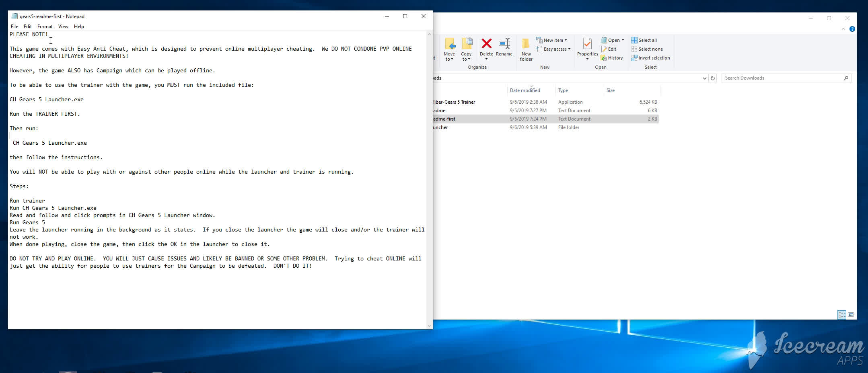868x373 pixels.
Task: Switch Explorer to large thumbnails view icon
Action: [851, 315]
